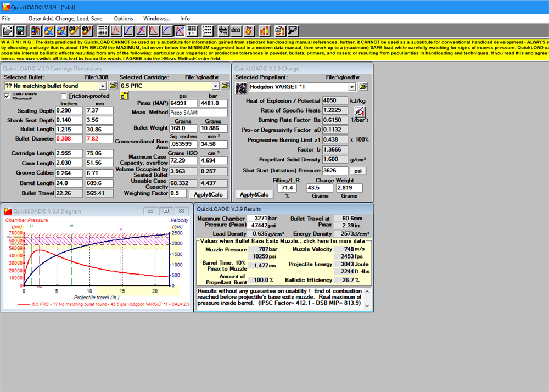Click 'Values when Bullet Base Exits Muzzle' for more data
This screenshot has width=549, height=392.
[282, 241]
